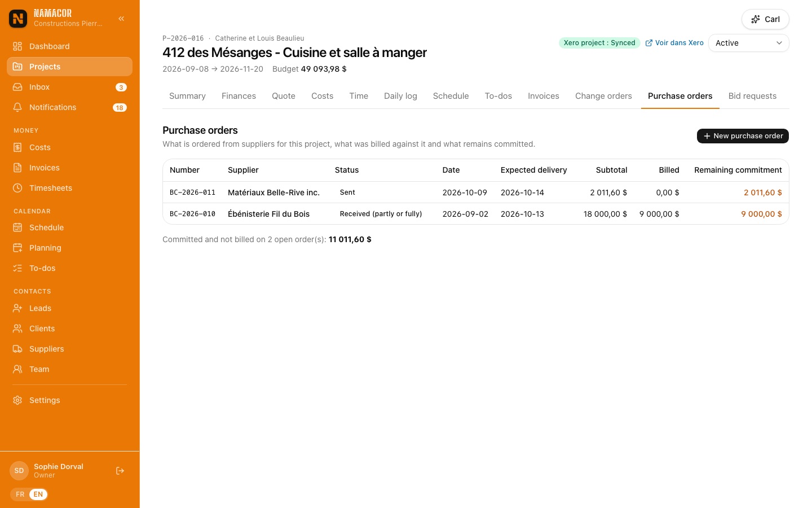812x508 pixels.
Task: Open the Carl assistant button
Action: tap(765, 19)
